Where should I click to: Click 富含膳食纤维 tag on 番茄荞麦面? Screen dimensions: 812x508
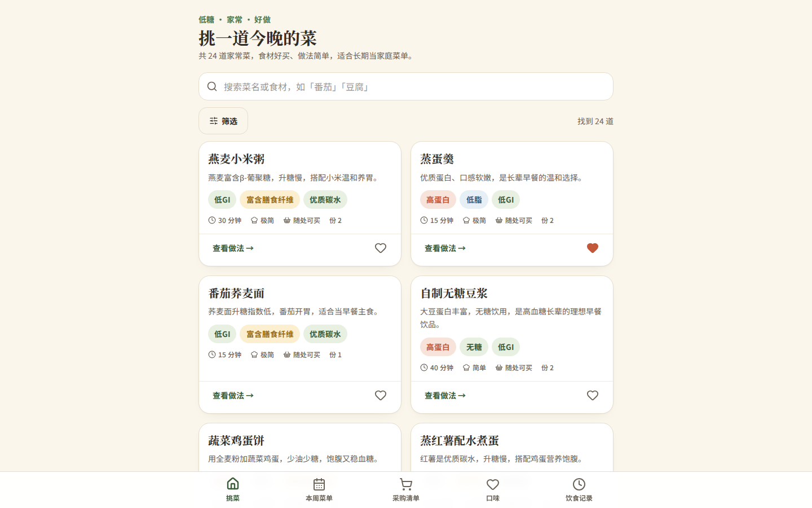(270, 334)
